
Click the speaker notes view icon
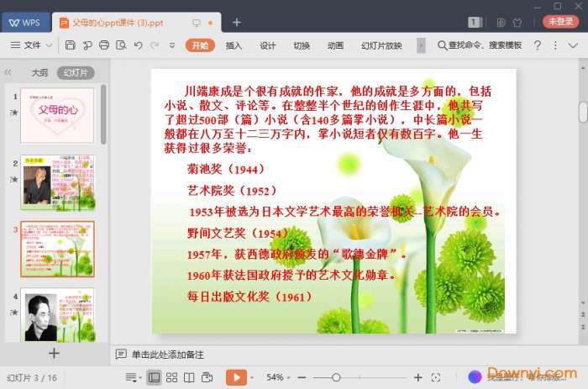(207, 377)
